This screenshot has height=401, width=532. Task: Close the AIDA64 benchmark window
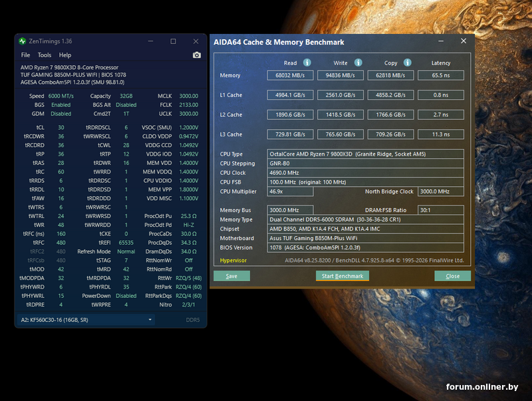pyautogui.click(x=464, y=41)
